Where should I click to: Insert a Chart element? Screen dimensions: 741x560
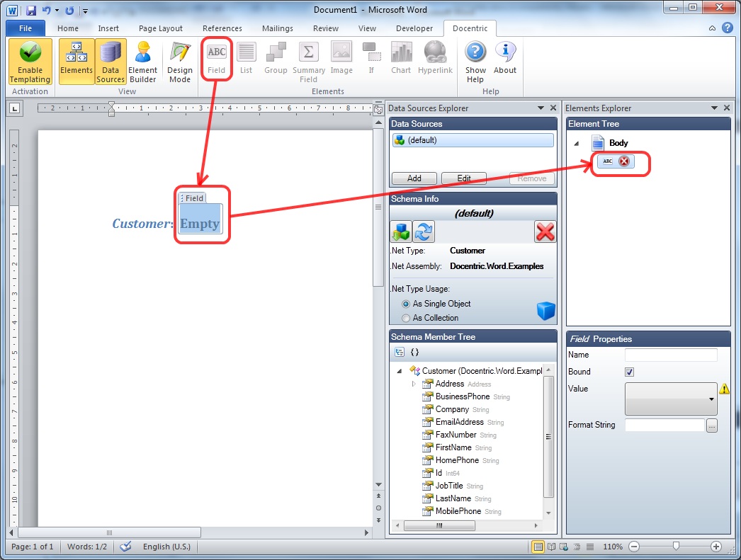401,59
